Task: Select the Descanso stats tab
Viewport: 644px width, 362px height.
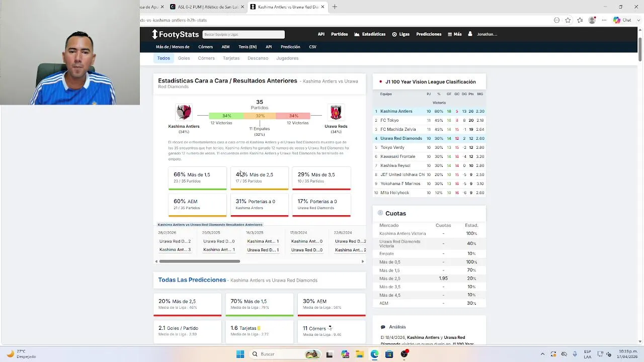Action: 258,58
